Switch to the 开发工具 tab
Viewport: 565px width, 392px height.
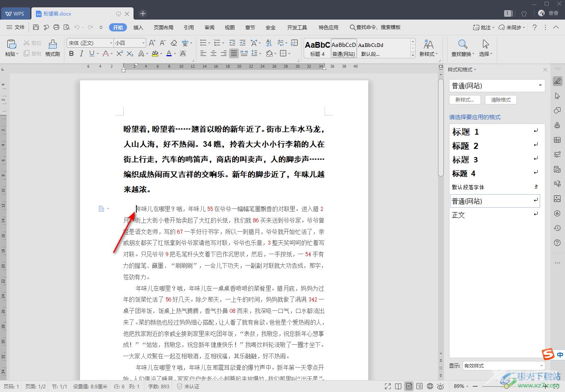point(297,27)
